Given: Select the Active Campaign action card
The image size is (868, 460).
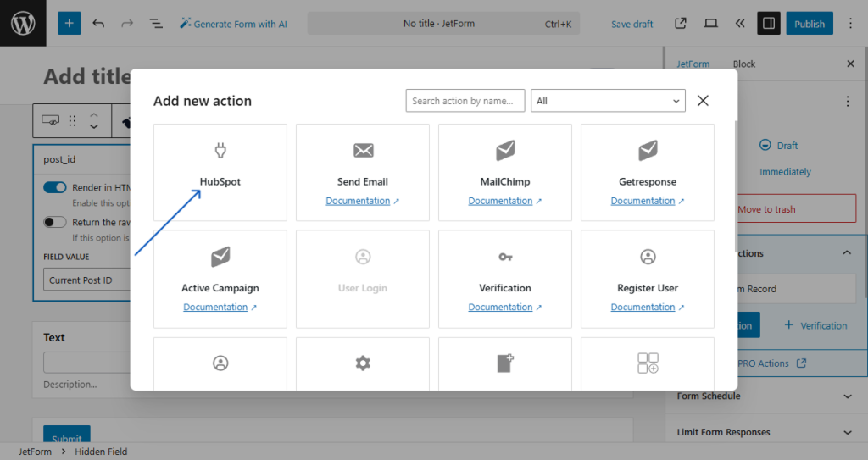Looking at the screenshot, I should tap(220, 279).
